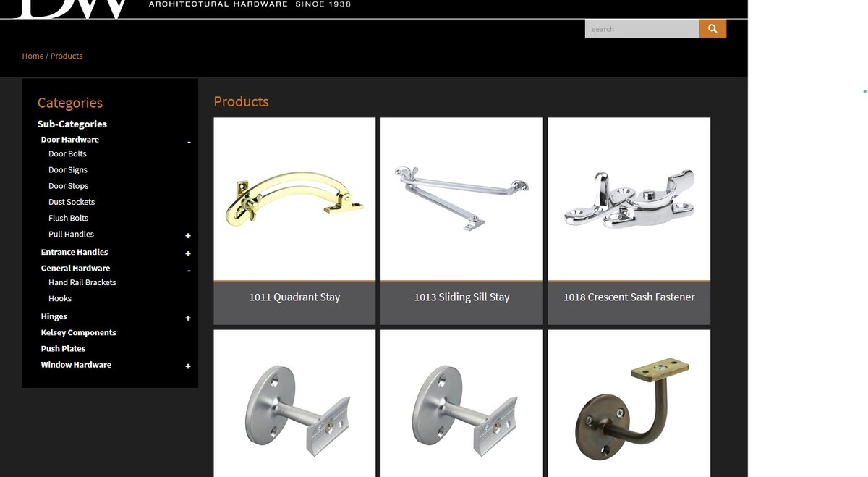Viewport: 868px width, 477px height.
Task: Go to Push Plates category
Action: (63, 348)
